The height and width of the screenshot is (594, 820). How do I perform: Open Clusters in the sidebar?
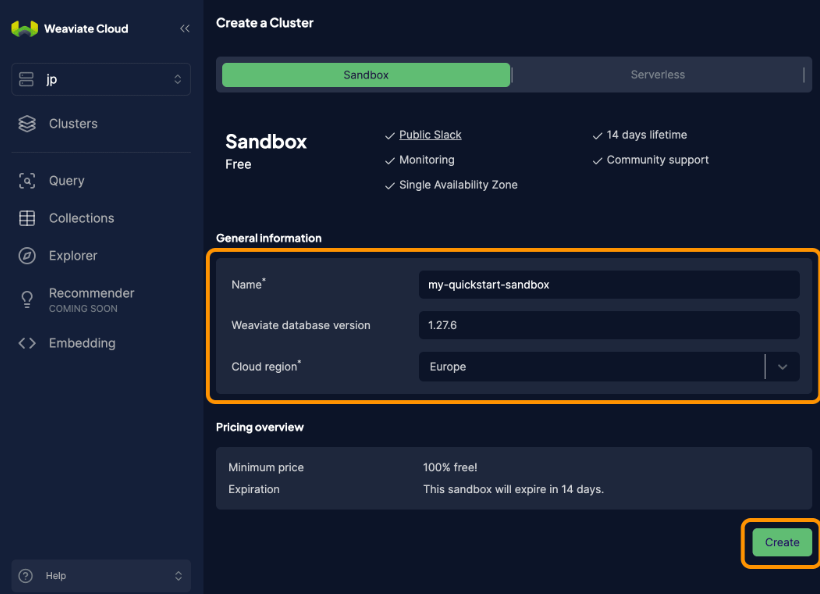(73, 124)
